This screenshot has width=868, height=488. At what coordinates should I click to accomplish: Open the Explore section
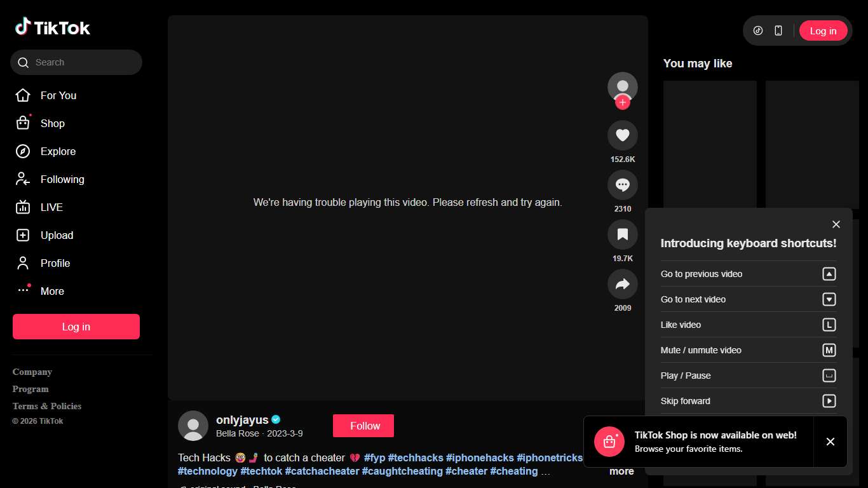click(58, 151)
